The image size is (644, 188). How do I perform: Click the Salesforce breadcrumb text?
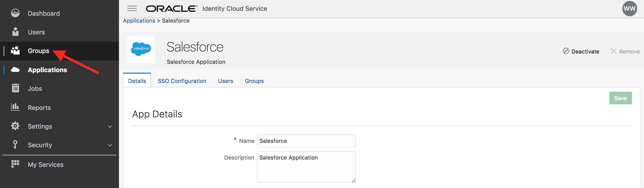tap(176, 21)
